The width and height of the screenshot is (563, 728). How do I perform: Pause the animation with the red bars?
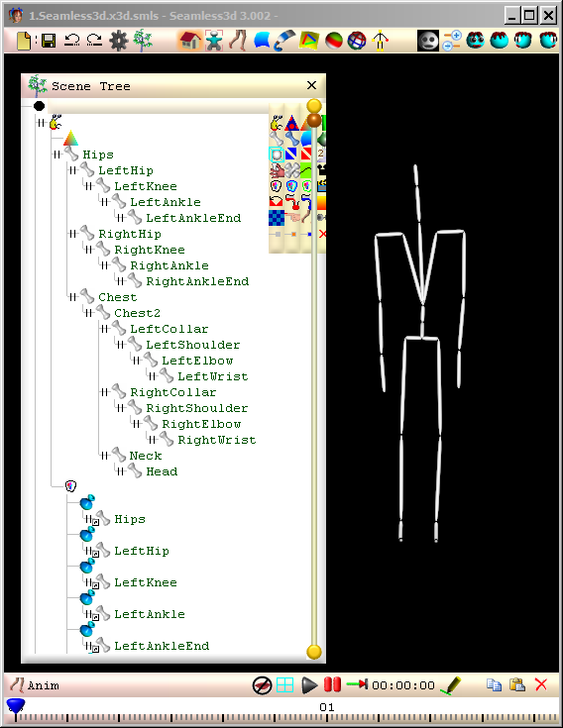click(x=332, y=684)
